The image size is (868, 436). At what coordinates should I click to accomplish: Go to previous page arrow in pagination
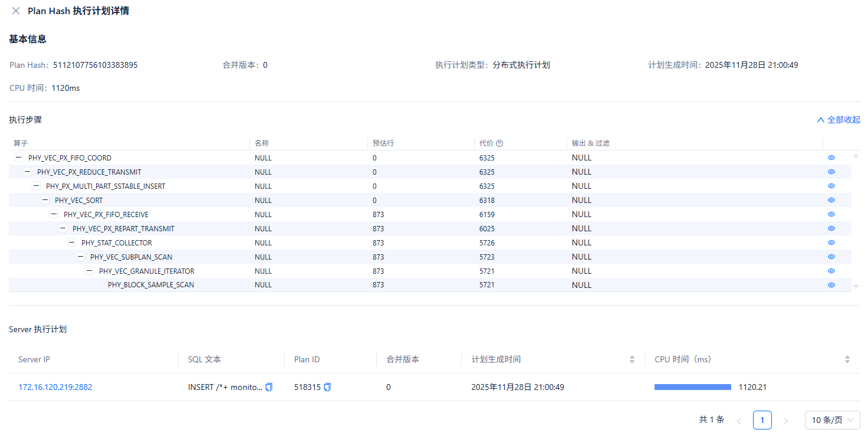(739, 421)
